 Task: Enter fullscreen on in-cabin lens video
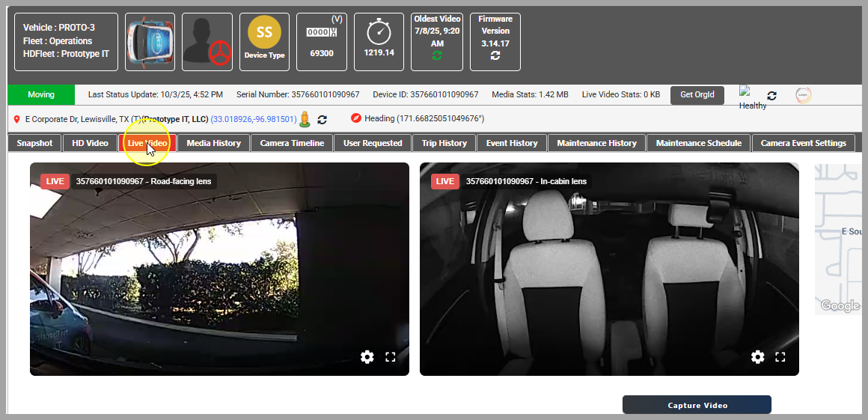click(x=780, y=357)
